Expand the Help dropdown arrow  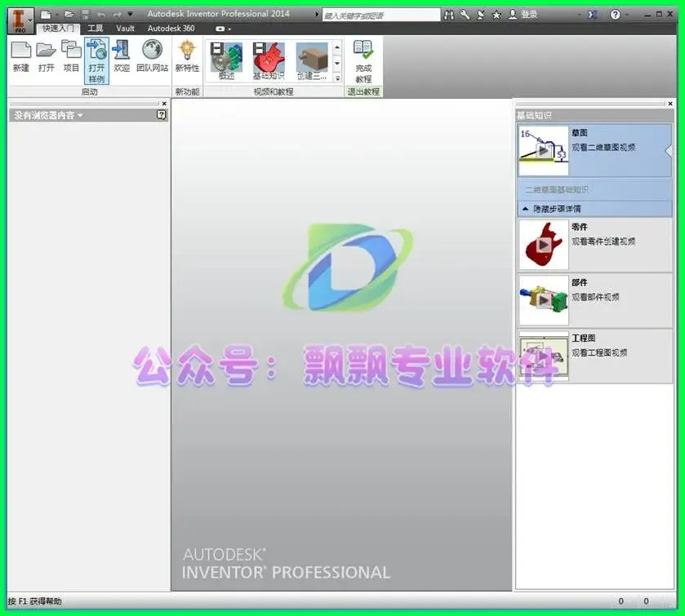coord(626,15)
